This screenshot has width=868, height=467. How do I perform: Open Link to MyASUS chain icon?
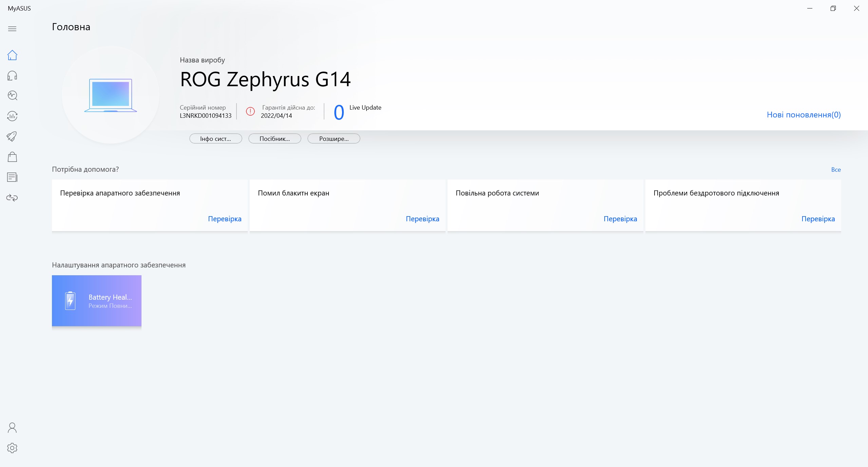click(12, 198)
